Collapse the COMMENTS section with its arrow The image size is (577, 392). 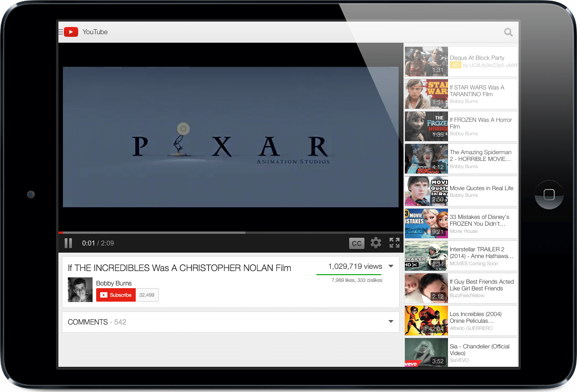coord(391,322)
